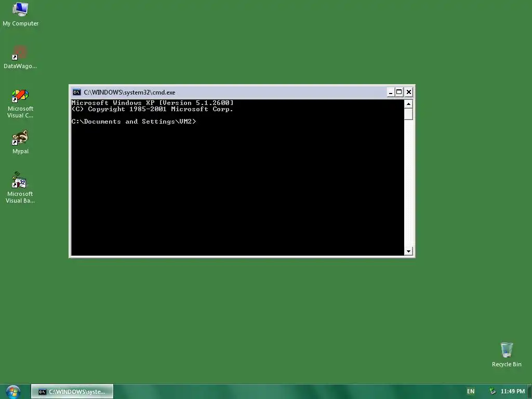Click the cmd scrollbar up arrow
The image size is (532, 399).
408,104
